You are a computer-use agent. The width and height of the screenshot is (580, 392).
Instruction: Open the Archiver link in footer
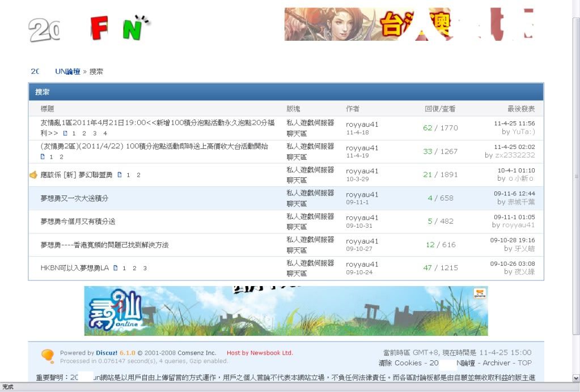(x=496, y=363)
